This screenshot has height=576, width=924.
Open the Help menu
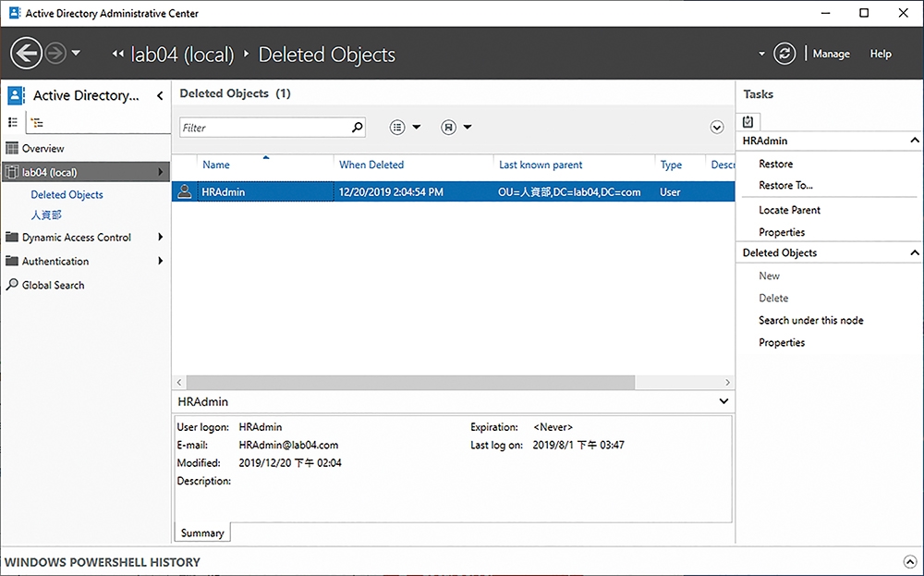[881, 54]
